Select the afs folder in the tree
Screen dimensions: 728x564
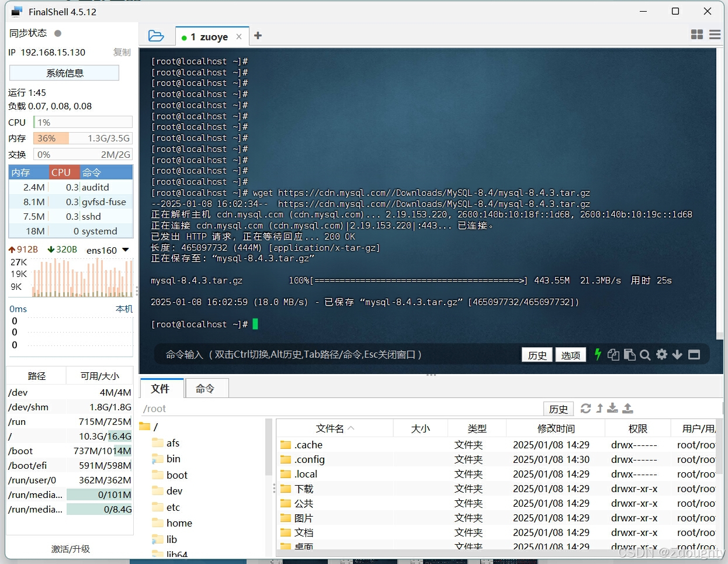[x=166, y=443]
